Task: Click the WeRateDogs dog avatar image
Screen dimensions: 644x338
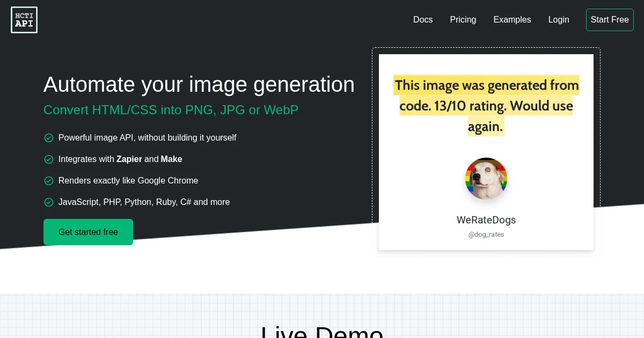Action: [x=486, y=179]
